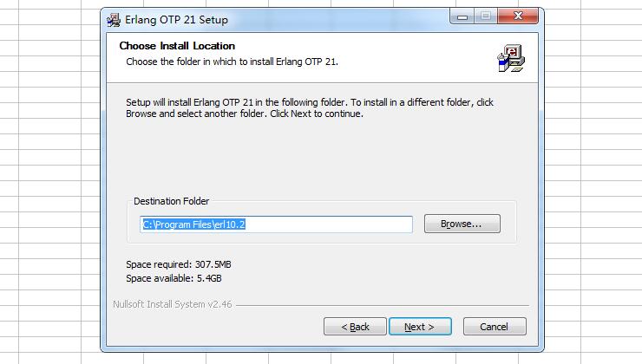Click the Setup will install Erlang paragraph

310,108
